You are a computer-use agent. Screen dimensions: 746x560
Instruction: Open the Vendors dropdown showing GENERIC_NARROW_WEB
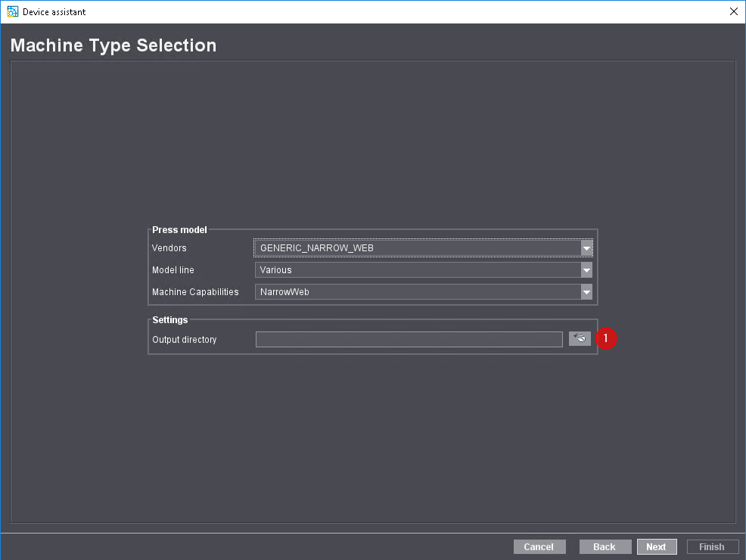click(416, 247)
